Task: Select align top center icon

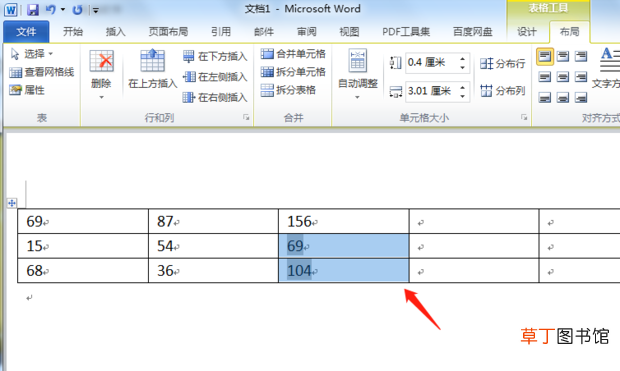Action: coord(563,56)
